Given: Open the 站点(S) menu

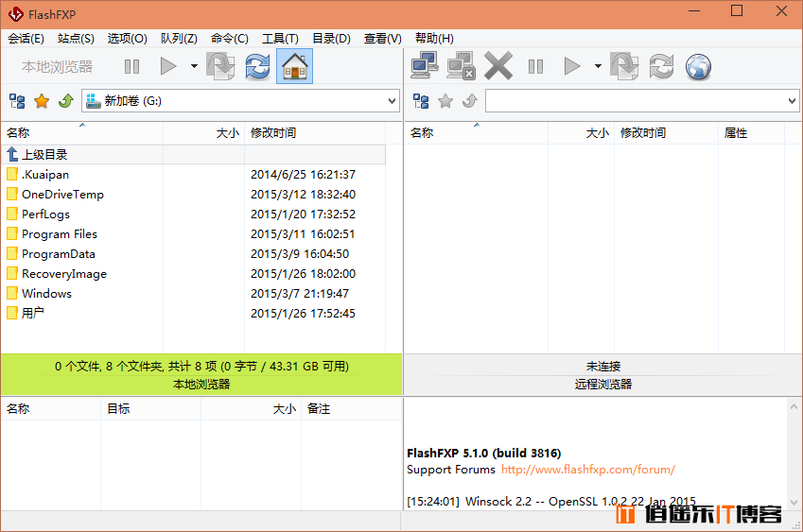Looking at the screenshot, I should pos(76,39).
